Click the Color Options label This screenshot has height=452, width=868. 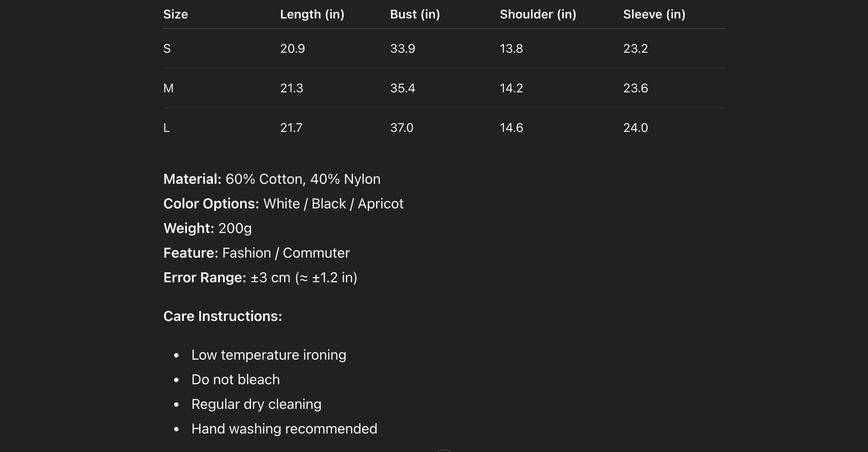coord(211,204)
